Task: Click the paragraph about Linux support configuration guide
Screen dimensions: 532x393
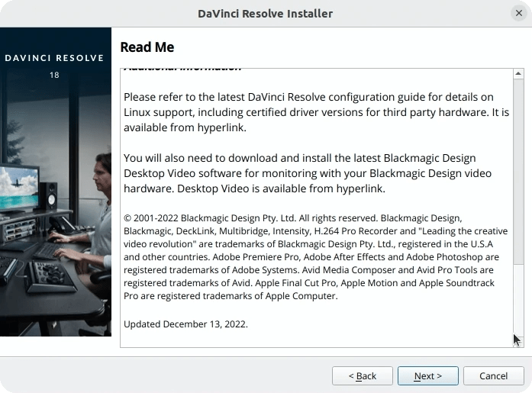Action: coord(316,112)
